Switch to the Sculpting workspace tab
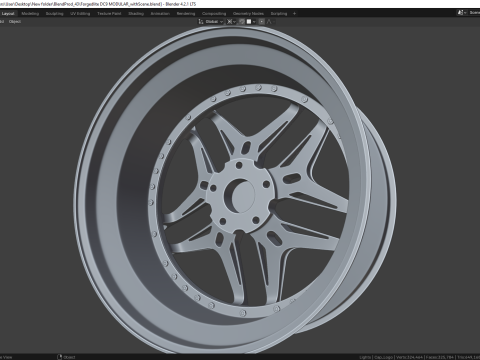The height and width of the screenshot is (360, 480). pyautogui.click(x=54, y=14)
